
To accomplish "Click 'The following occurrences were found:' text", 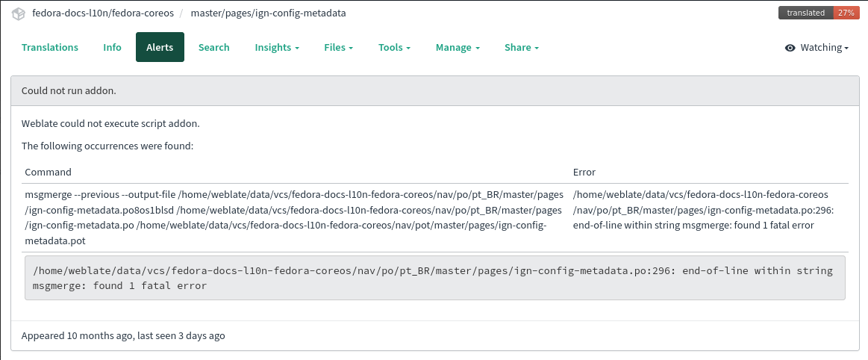I will (x=107, y=147).
